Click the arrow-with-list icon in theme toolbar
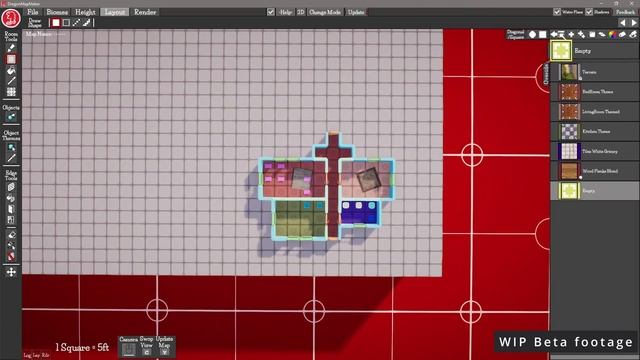Image resolution: width=640 pixels, height=360 pixels. pyautogui.click(x=557, y=34)
